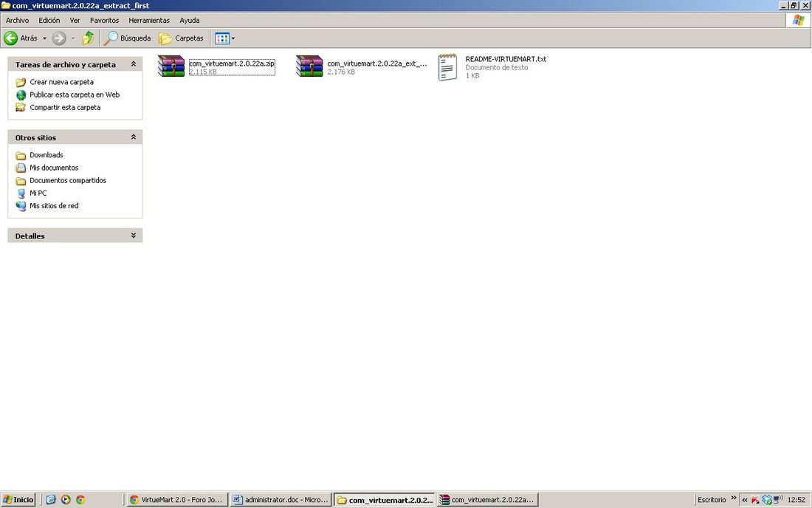Go up one folder level

[x=88, y=38]
